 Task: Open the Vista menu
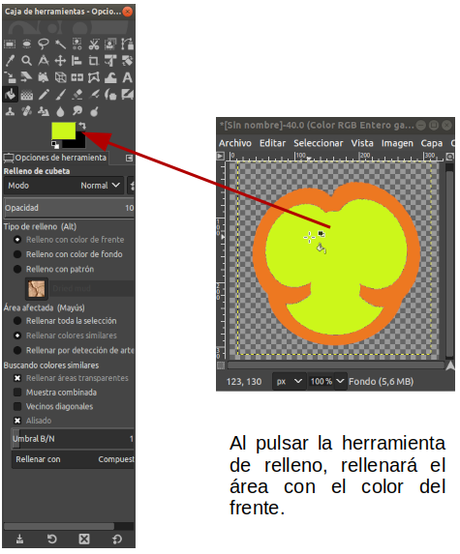point(362,143)
